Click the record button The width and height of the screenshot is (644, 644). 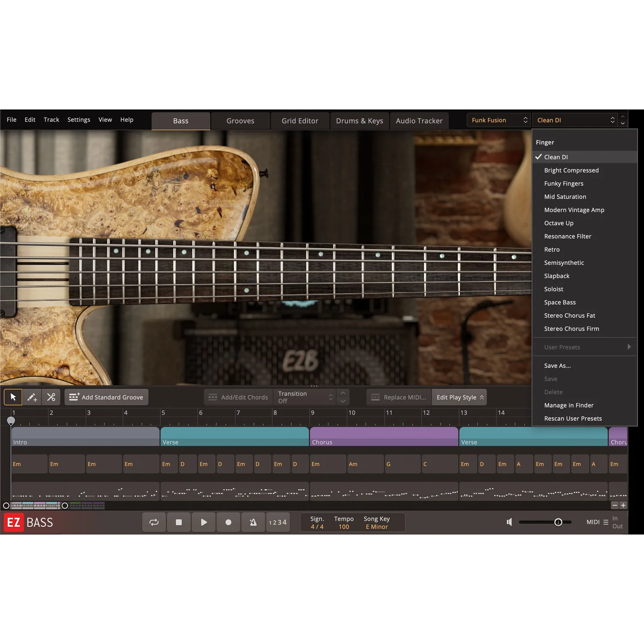tap(228, 522)
